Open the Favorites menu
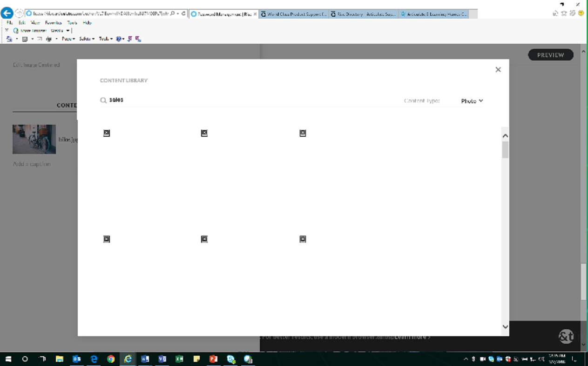This screenshot has height=366, width=588. tap(53, 22)
